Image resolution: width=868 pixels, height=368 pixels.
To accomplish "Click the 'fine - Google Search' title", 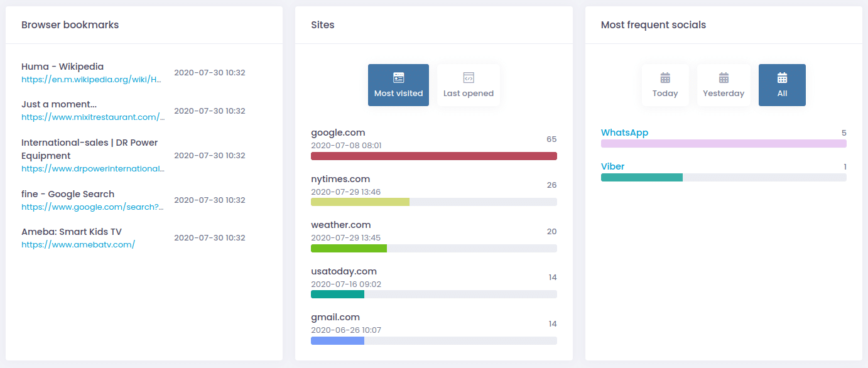I will (x=68, y=194).
